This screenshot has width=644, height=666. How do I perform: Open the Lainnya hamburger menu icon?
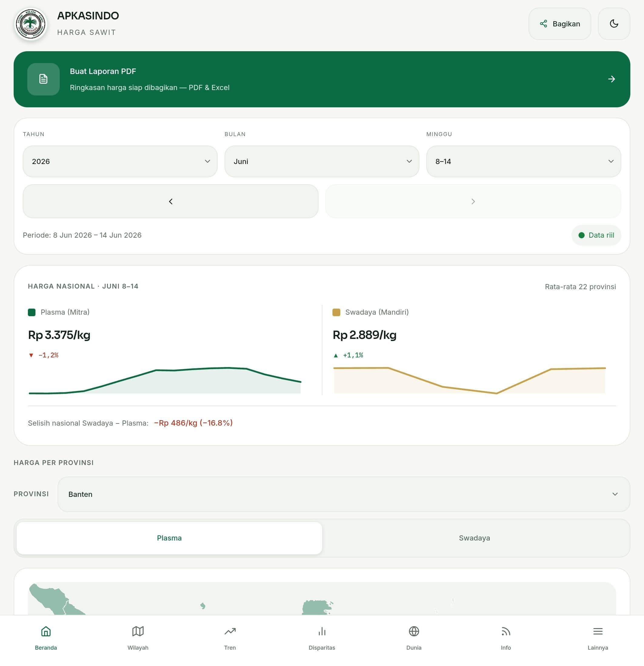[598, 631]
